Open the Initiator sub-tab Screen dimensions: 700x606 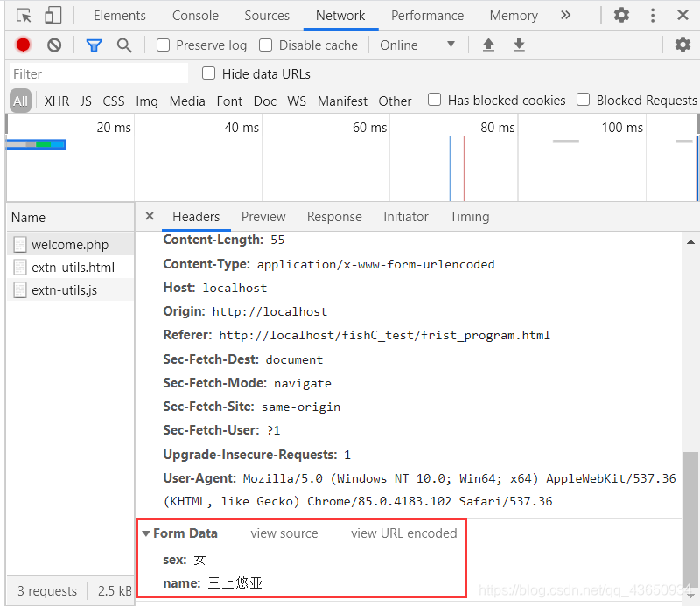[406, 217]
